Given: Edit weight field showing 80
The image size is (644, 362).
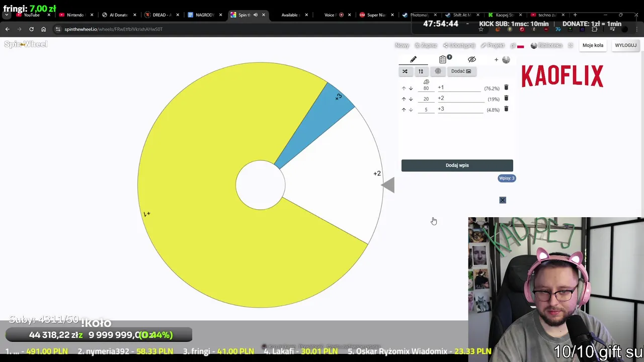Looking at the screenshot, I should click(426, 88).
